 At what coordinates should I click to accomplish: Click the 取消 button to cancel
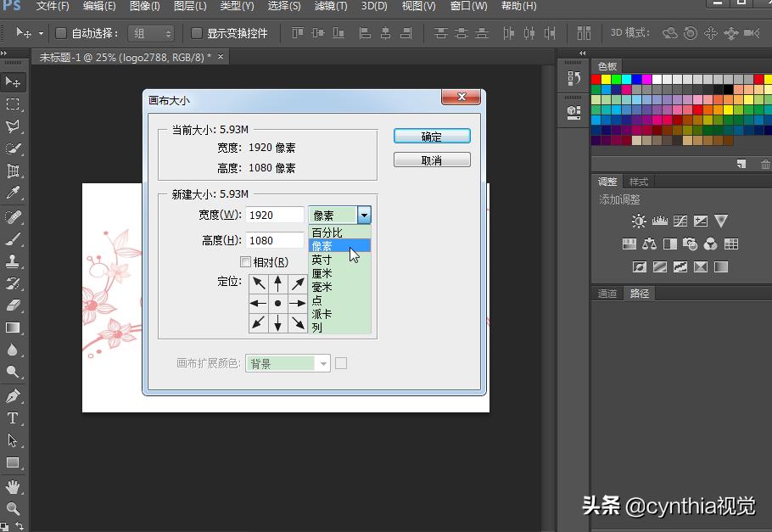pos(432,159)
